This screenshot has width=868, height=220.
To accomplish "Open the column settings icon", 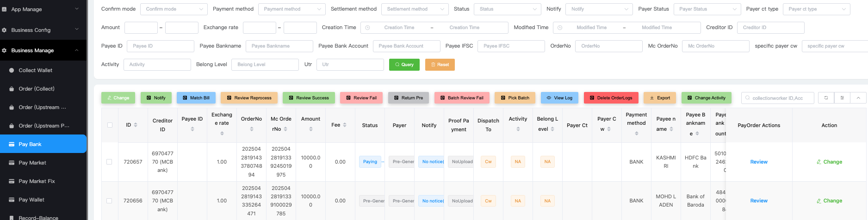I will pyautogui.click(x=842, y=98).
